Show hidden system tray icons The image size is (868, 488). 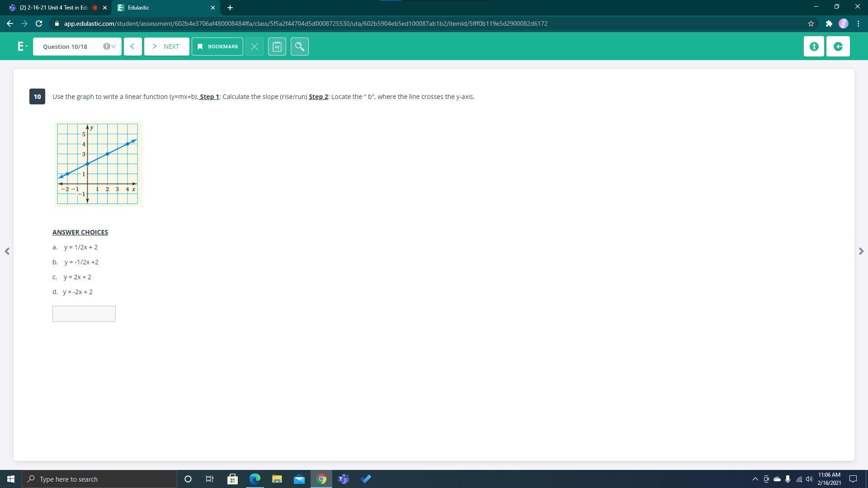[755, 479]
